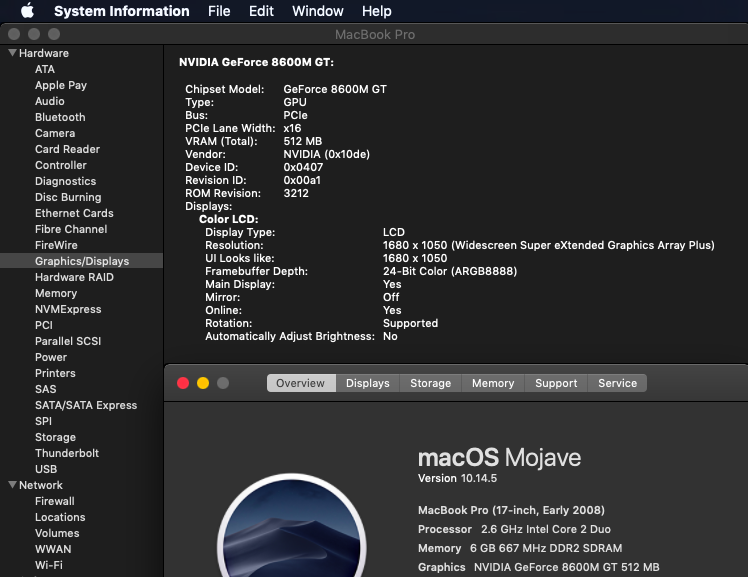Click the Device ID value 0x0407

303,167
